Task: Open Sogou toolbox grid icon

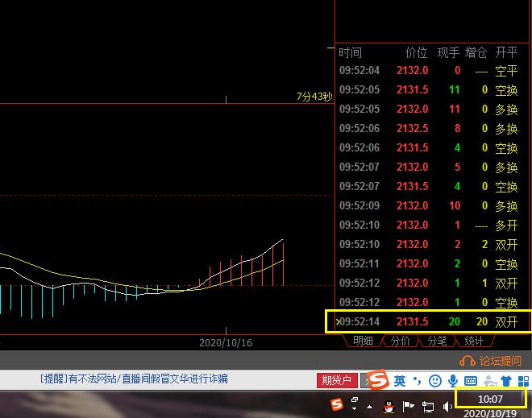Action: pyautogui.click(x=523, y=381)
